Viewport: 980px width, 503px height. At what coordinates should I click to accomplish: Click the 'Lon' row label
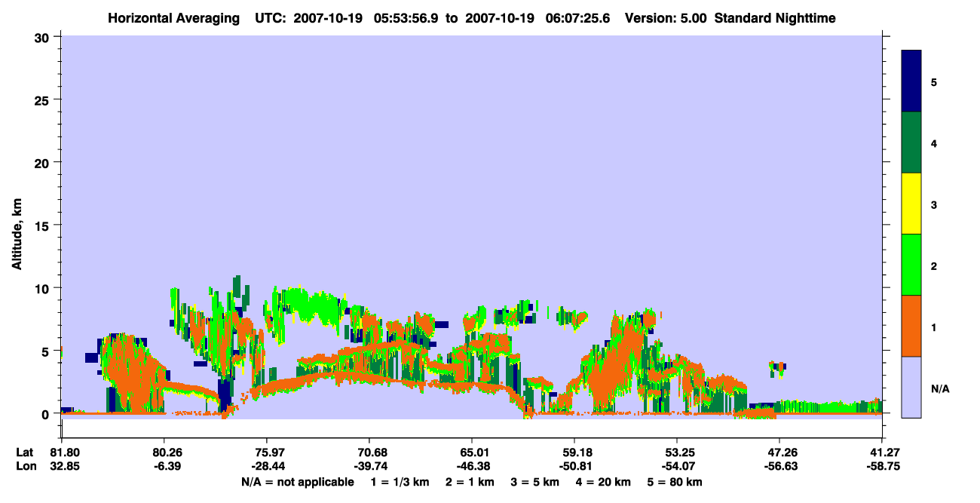coord(25,467)
